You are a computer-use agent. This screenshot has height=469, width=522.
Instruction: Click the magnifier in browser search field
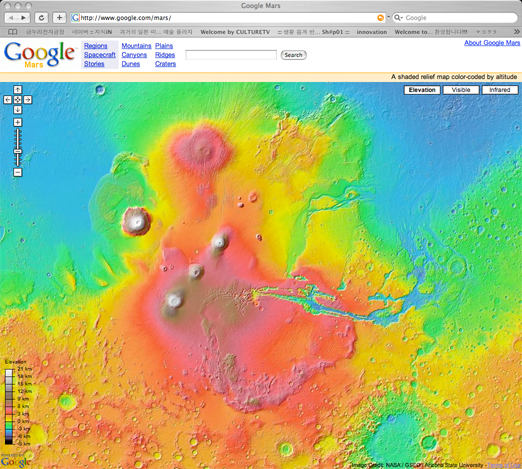click(x=397, y=18)
